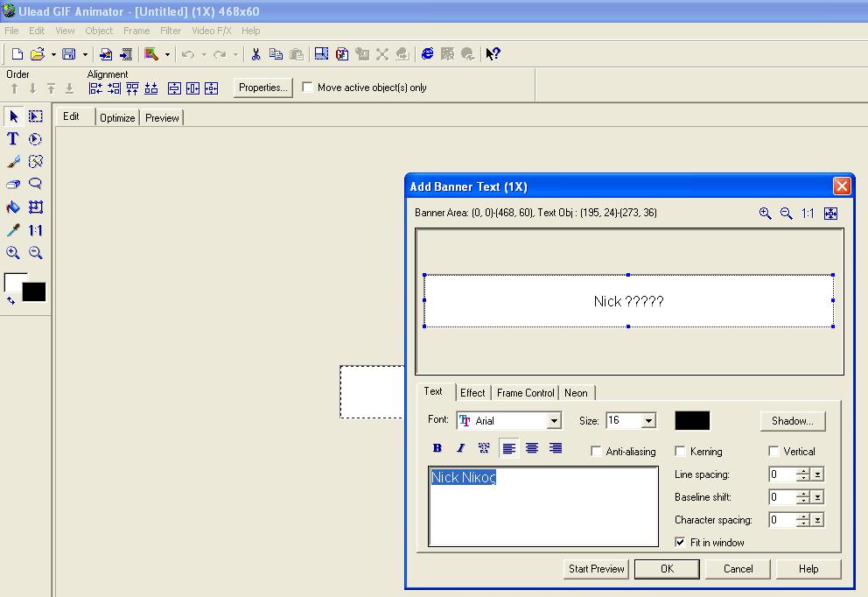Click the Shadow... button
Image resolution: width=868 pixels, height=597 pixels.
click(x=793, y=421)
